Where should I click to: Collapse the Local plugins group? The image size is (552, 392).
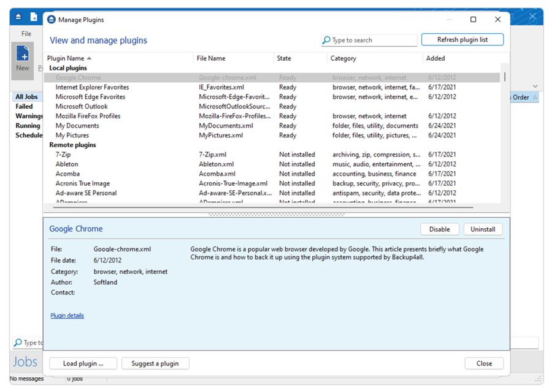pyautogui.click(x=68, y=68)
